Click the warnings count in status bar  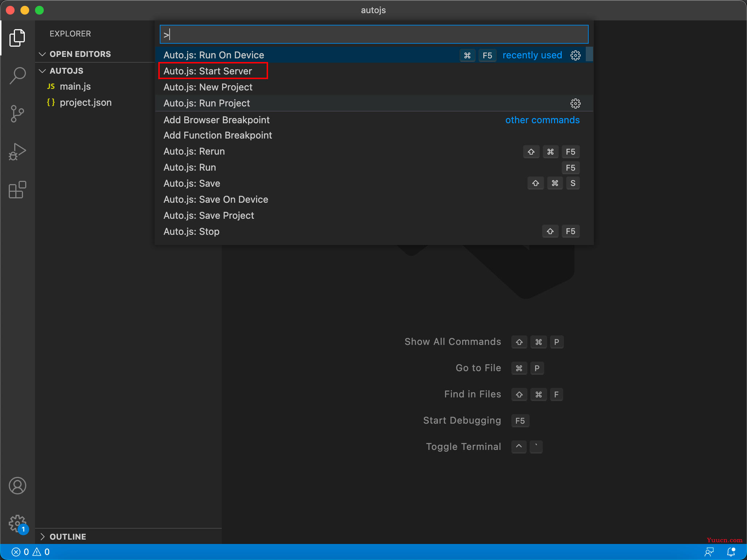pyautogui.click(x=41, y=552)
